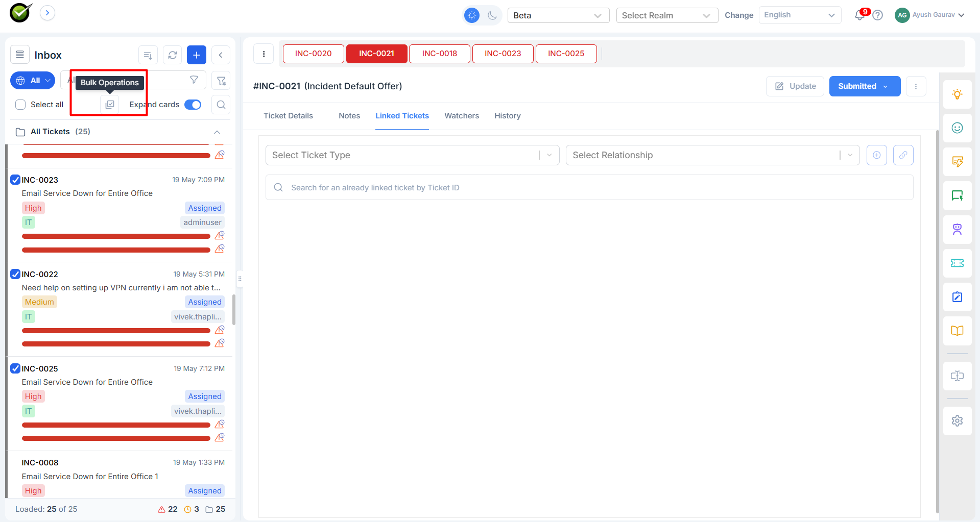Open the teal ticket sidebar icon
The height and width of the screenshot is (522, 980).
[x=957, y=263]
